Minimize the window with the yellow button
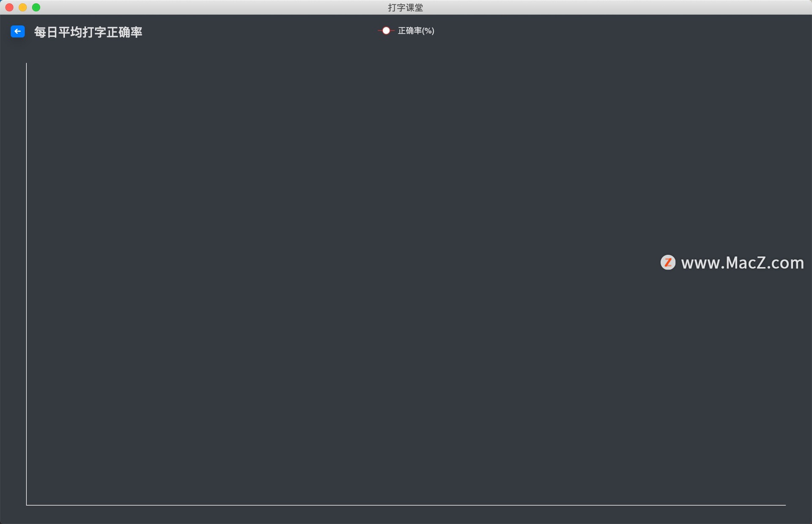The width and height of the screenshot is (812, 524). coord(23,7)
